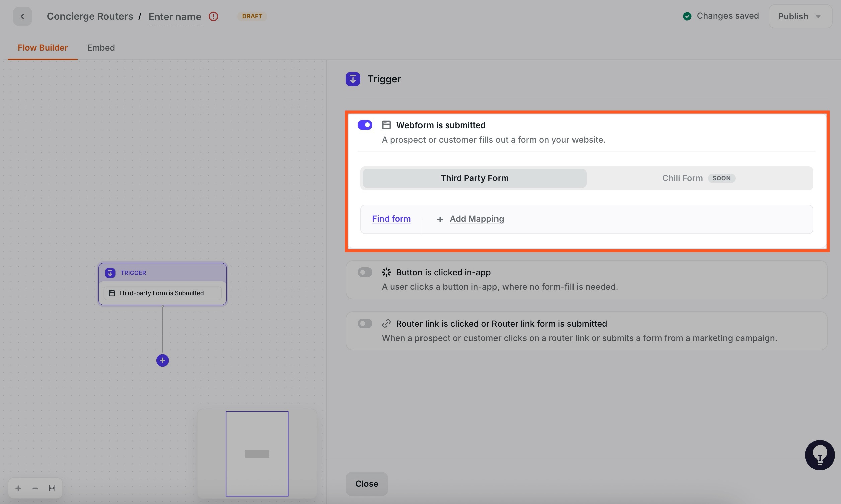Switch to the Embed tab
841x504 pixels.
pos(101,48)
